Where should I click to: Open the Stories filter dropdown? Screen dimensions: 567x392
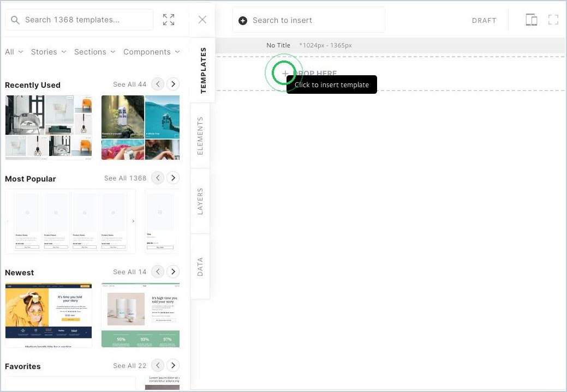pyautogui.click(x=49, y=52)
